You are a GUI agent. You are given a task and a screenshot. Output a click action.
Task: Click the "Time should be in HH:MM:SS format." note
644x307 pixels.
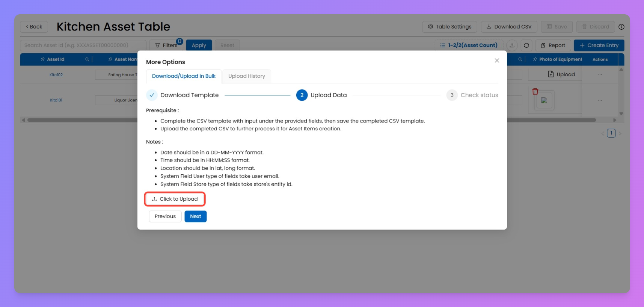[x=205, y=160]
